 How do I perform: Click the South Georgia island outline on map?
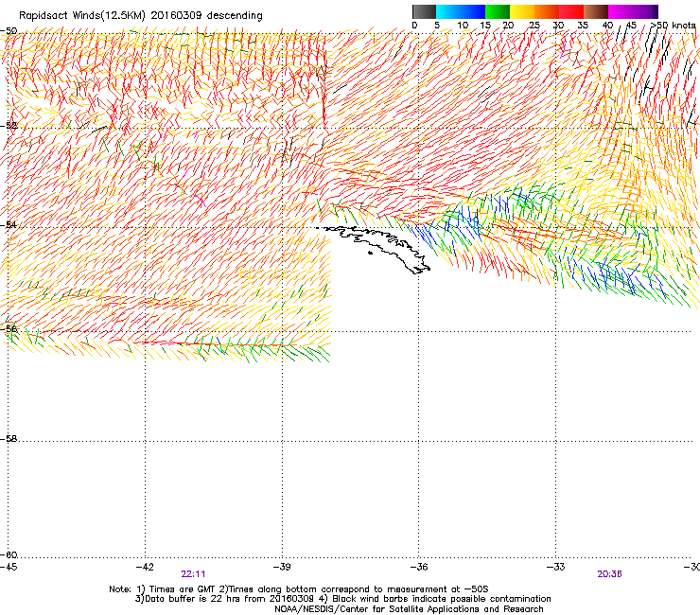pyautogui.click(x=377, y=248)
